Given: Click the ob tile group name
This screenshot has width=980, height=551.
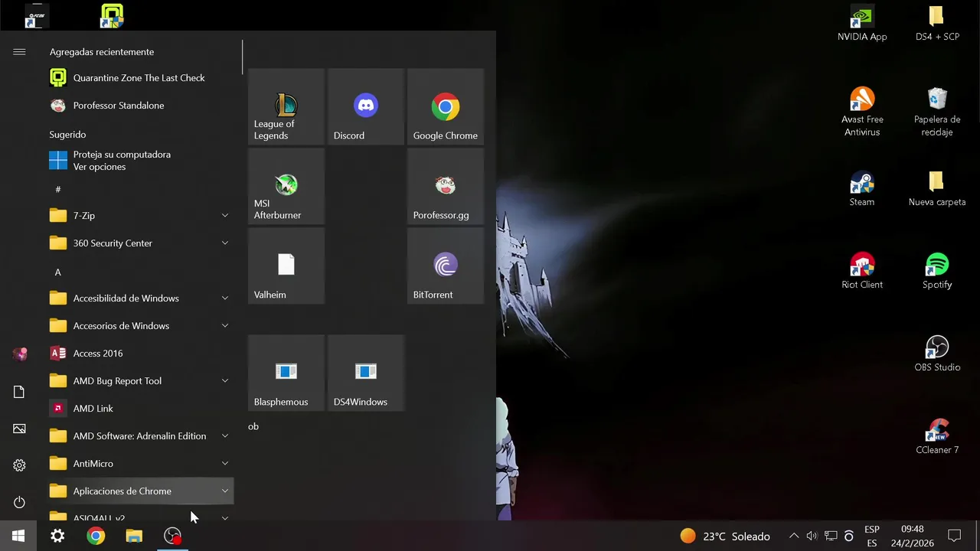Looking at the screenshot, I should pyautogui.click(x=253, y=426).
